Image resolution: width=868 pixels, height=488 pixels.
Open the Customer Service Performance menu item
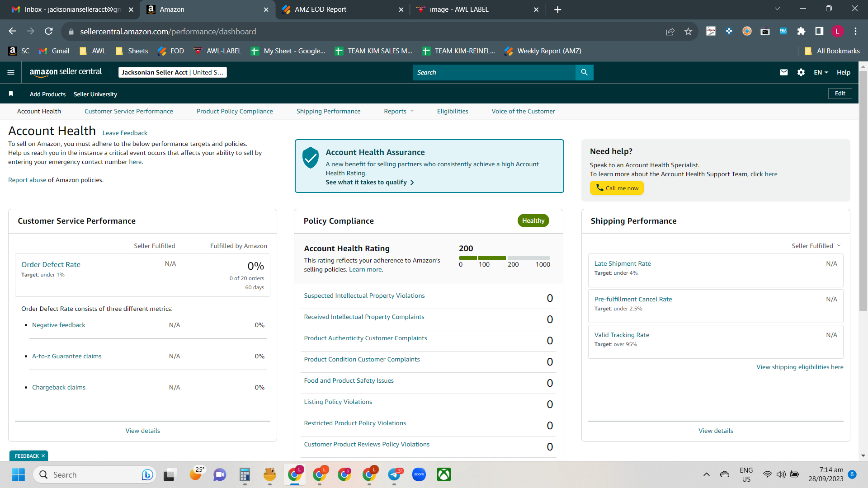[129, 111]
